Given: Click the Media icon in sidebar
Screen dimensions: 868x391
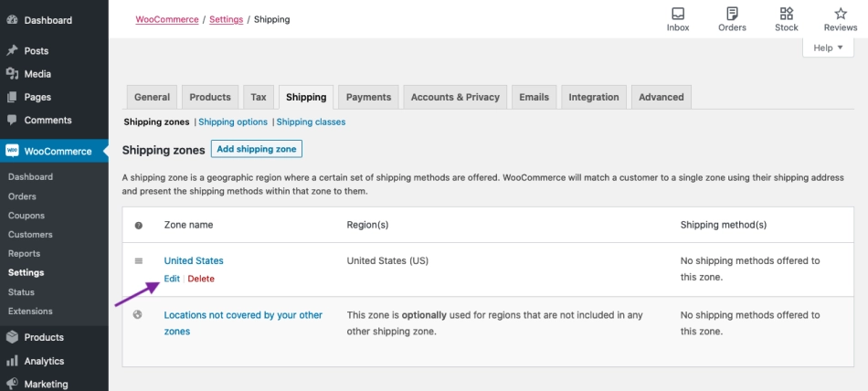Looking at the screenshot, I should tap(12, 74).
